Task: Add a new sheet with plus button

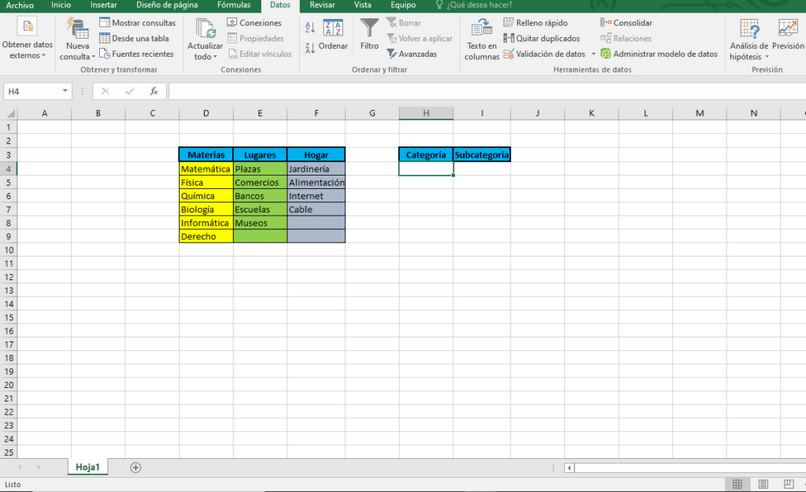Action: [136, 467]
